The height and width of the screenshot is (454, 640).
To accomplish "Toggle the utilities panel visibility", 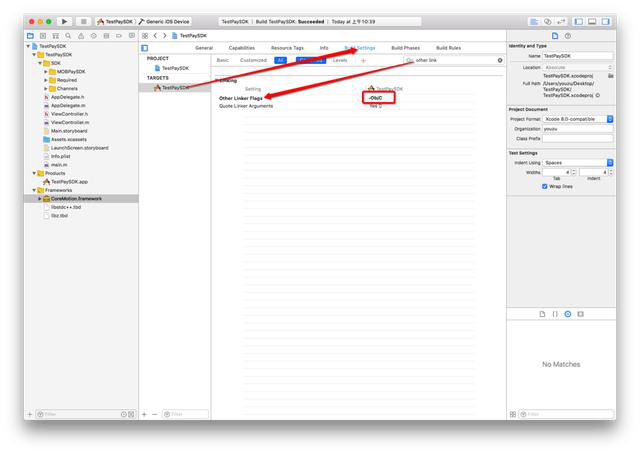I will (606, 22).
